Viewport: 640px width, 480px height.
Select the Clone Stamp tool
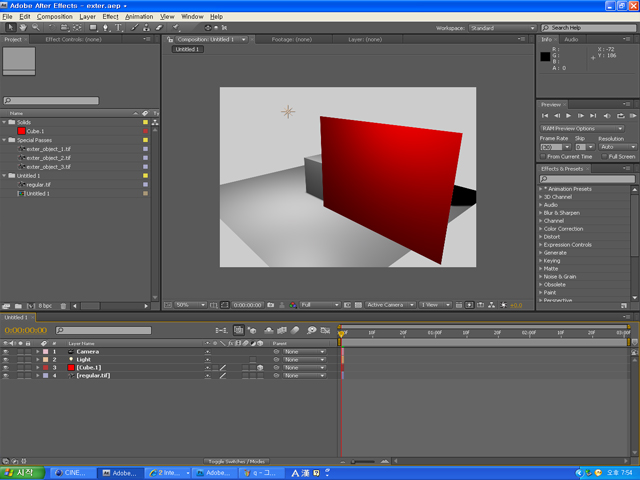coord(147,27)
